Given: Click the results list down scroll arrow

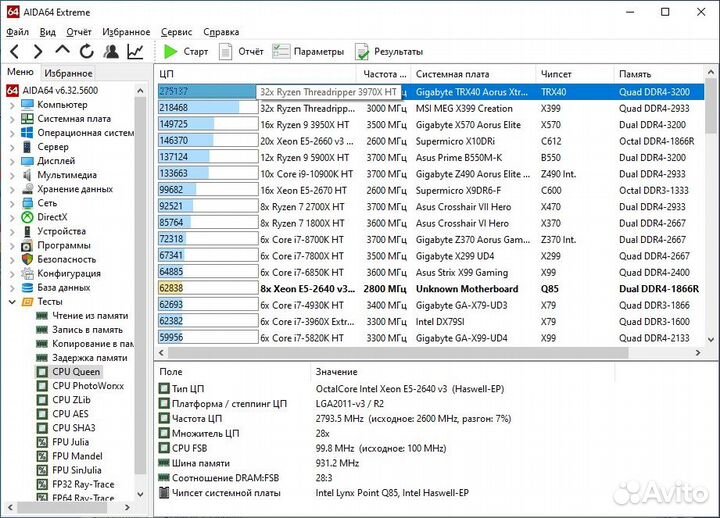Looking at the screenshot, I should pos(710,340).
